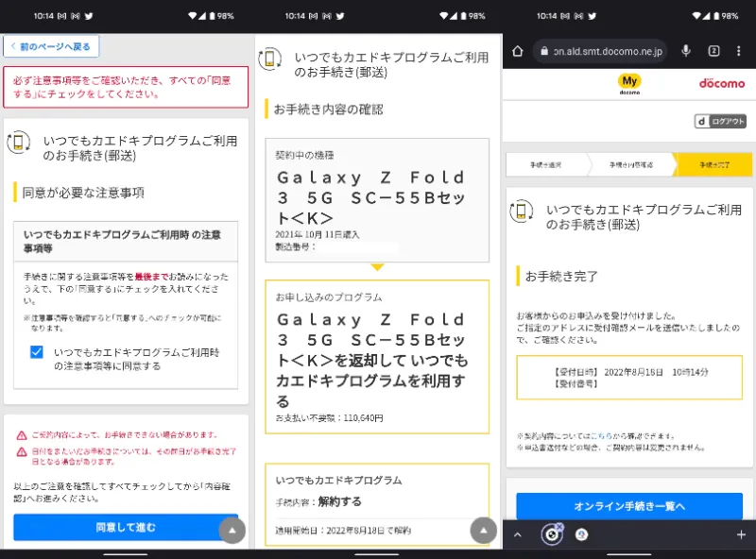756x559 pixels.
Task: Toggle the いつでもカエドキプログラム注意事項 agreement checkbox
Action: [37, 352]
